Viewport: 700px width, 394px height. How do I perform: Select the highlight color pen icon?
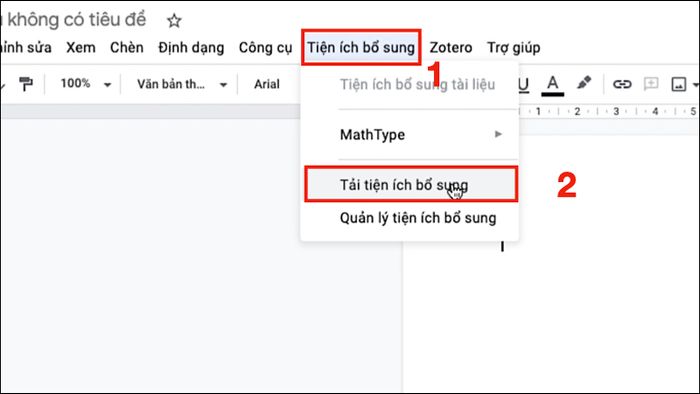coord(584,83)
